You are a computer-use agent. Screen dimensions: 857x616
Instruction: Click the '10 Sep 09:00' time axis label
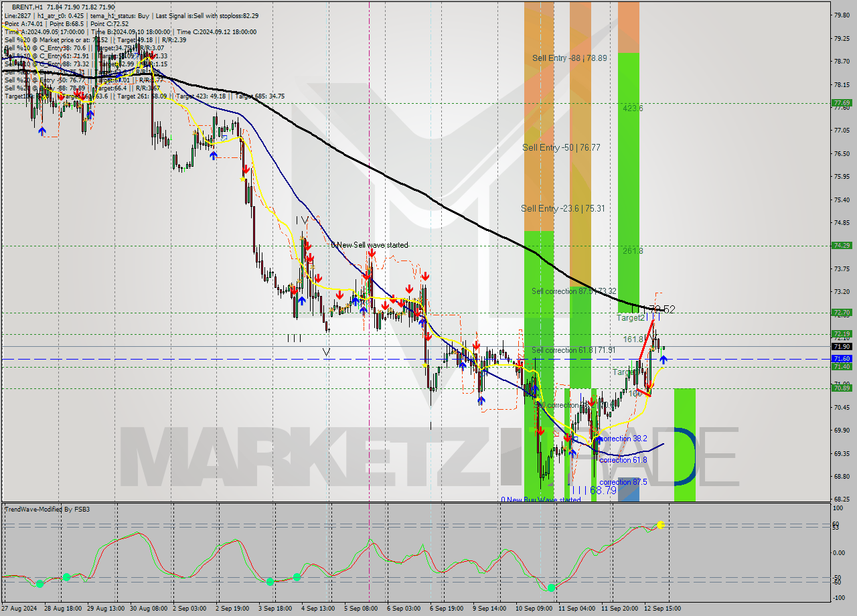(533, 609)
